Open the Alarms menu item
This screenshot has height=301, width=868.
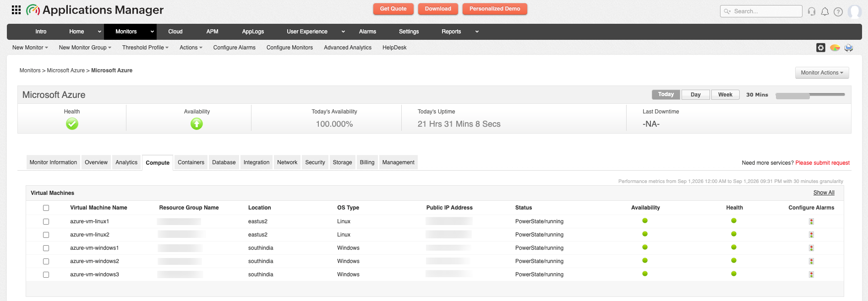pos(367,32)
